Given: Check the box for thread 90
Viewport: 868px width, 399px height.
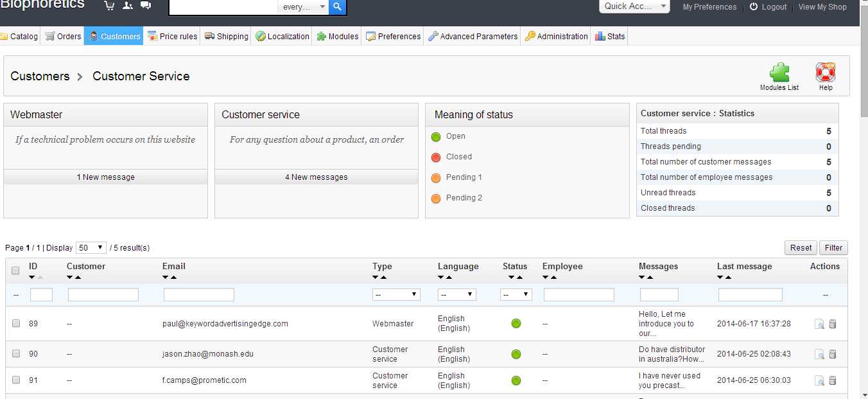Looking at the screenshot, I should pyautogui.click(x=16, y=353).
